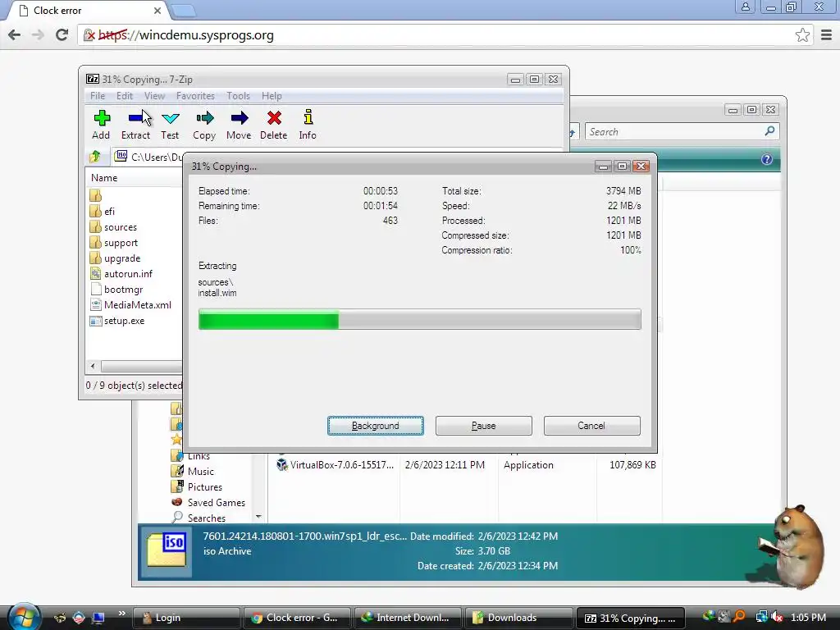The image size is (840, 630).
Task: Expand the quick launch chevron on taskbar
Action: (121, 614)
